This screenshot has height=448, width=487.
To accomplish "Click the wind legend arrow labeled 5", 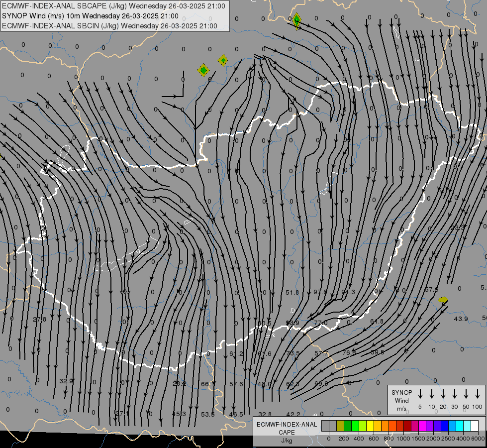I will pos(420,394).
